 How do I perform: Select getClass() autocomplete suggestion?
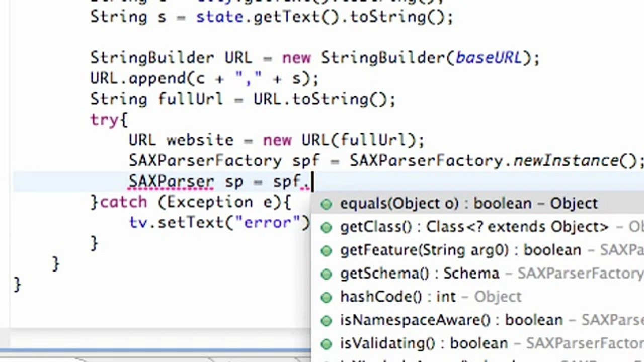(x=477, y=227)
